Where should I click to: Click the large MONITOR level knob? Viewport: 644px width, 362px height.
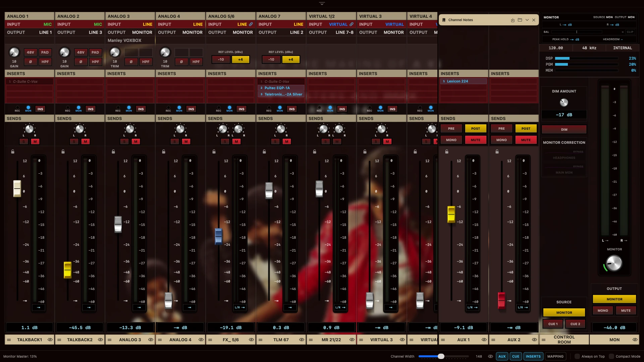(614, 263)
